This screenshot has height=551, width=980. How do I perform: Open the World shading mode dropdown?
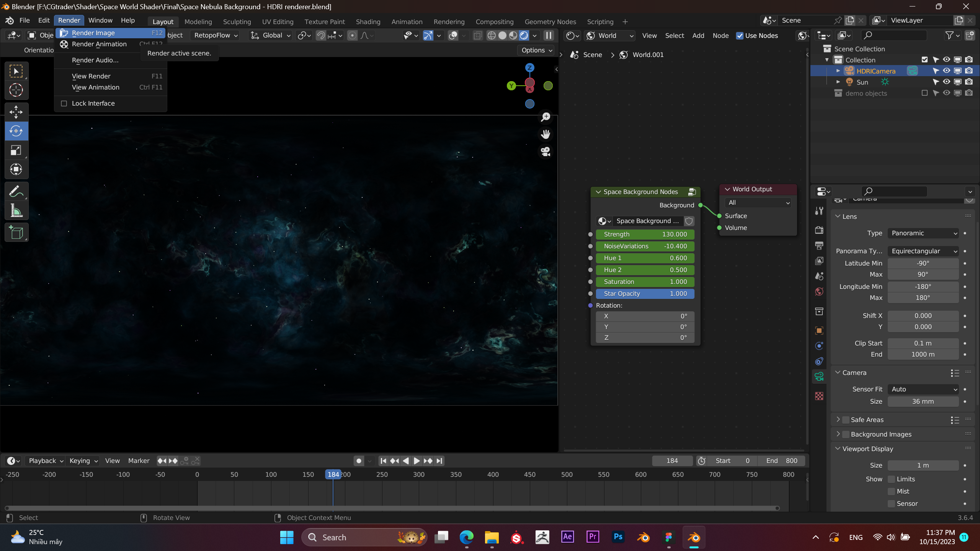(610, 36)
